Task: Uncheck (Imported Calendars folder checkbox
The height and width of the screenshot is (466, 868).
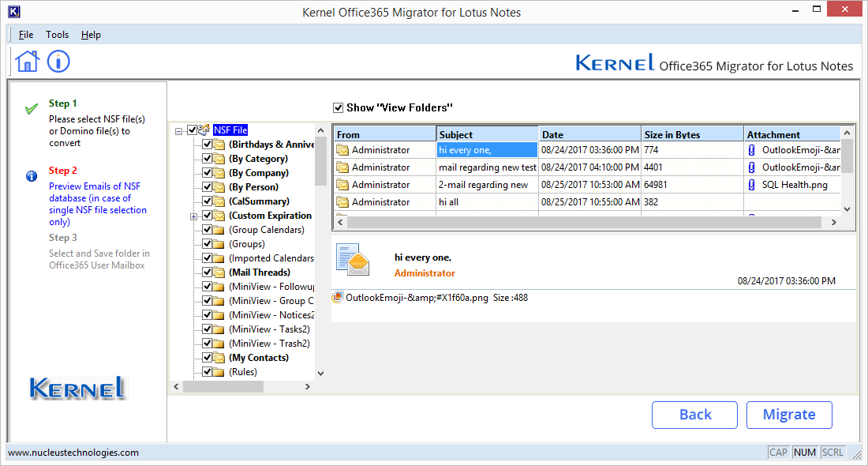Action: tap(207, 257)
